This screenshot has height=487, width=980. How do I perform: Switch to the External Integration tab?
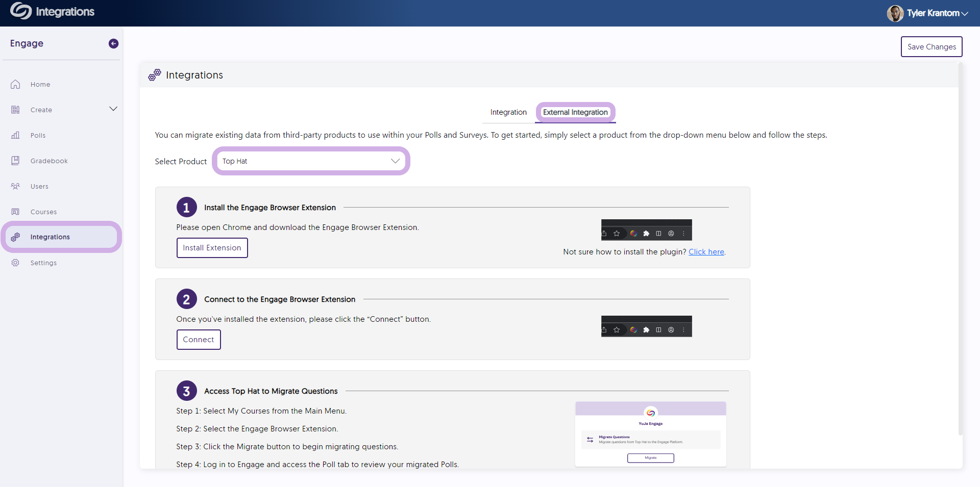tap(575, 112)
